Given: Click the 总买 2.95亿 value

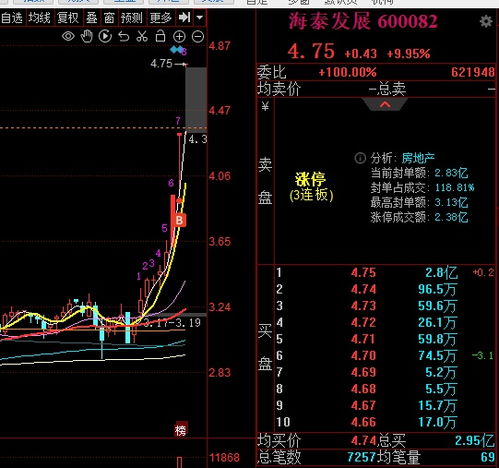Looking at the screenshot, I should click(x=475, y=441).
